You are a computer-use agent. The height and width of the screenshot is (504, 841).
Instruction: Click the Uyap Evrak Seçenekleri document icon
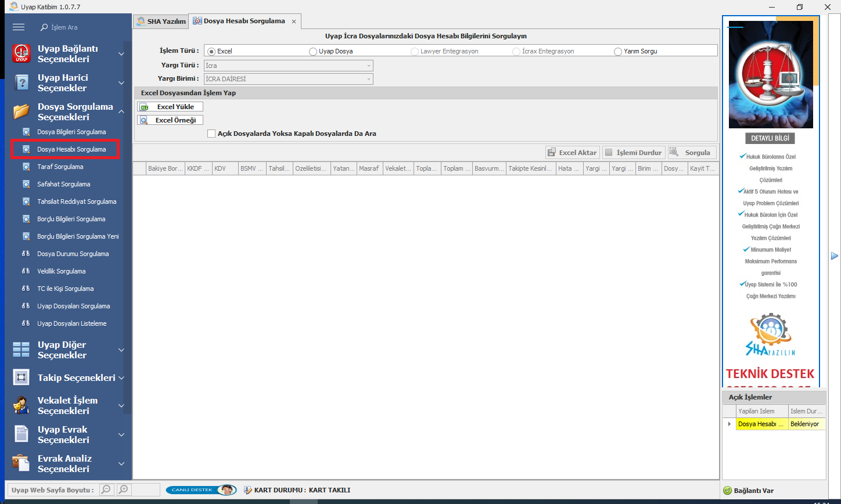point(21,434)
